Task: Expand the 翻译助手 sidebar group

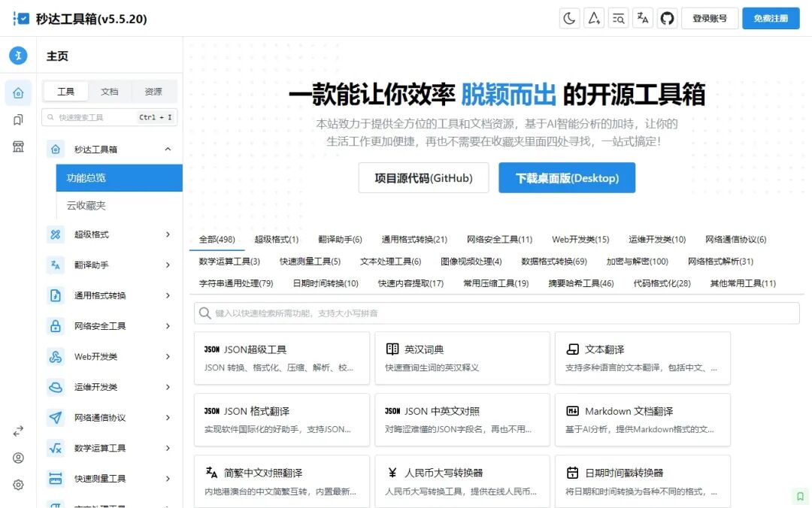Action: (x=109, y=265)
